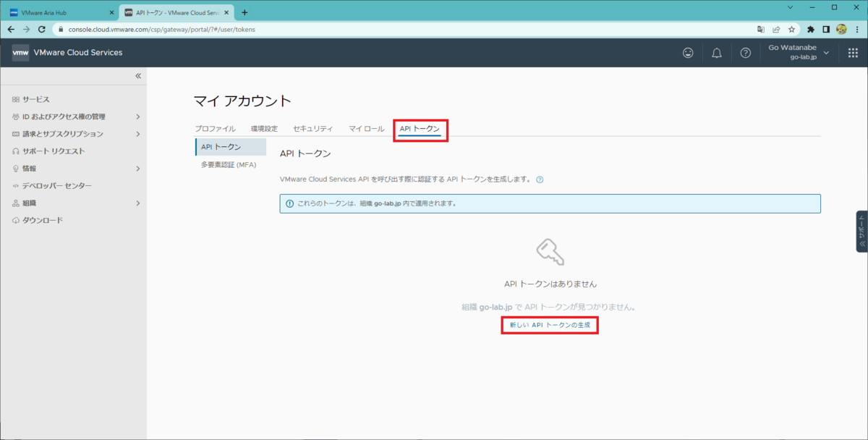This screenshot has width=868, height=440.
Task: Expand ID およびアクセス権の管理 submenu
Action: tap(137, 117)
